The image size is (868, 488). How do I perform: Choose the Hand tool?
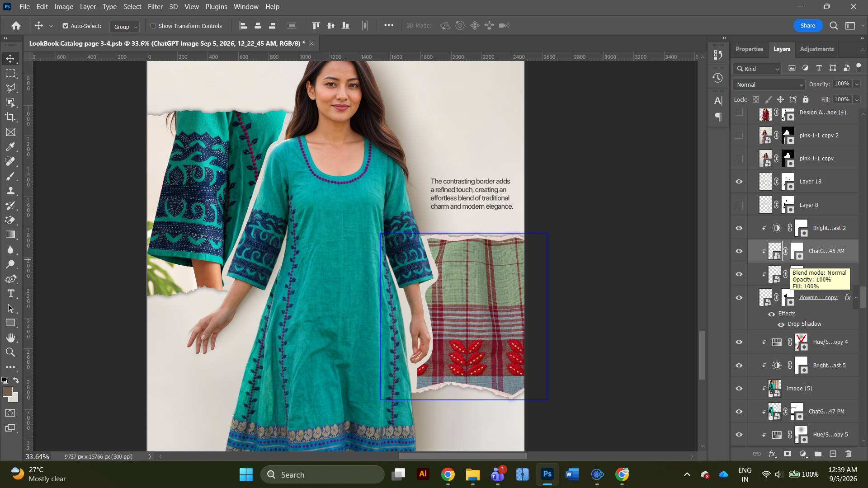10,338
